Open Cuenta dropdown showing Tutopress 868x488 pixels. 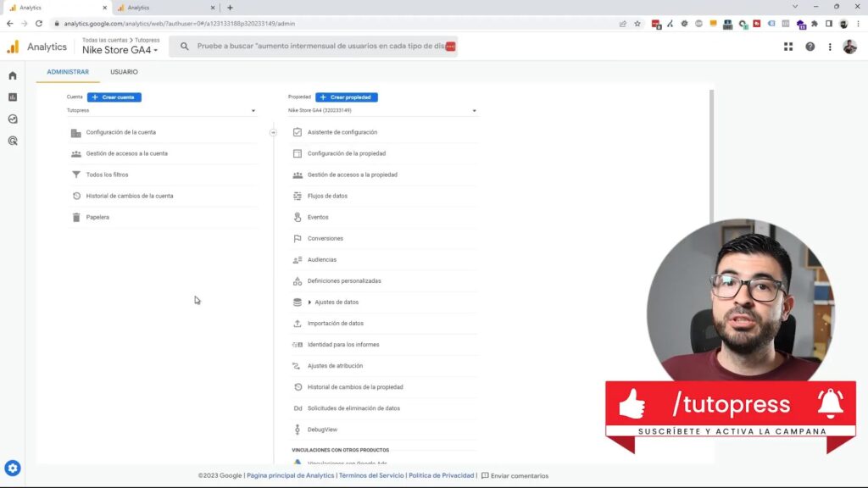tap(161, 111)
